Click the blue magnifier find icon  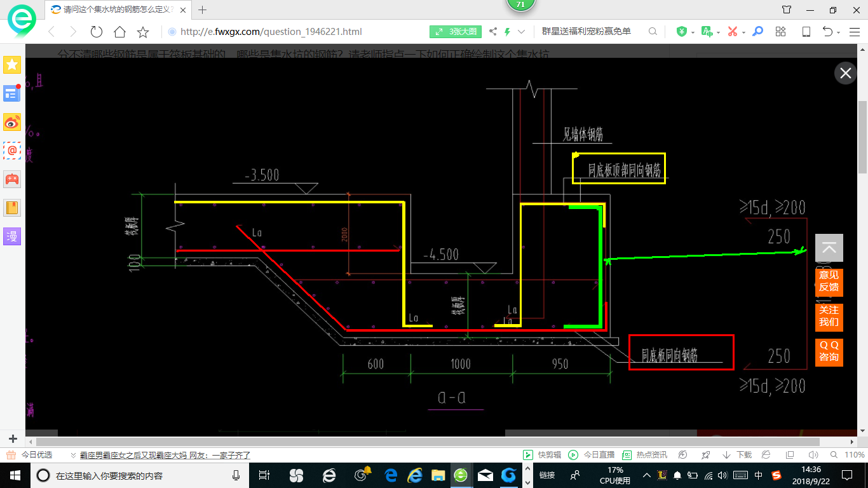757,31
